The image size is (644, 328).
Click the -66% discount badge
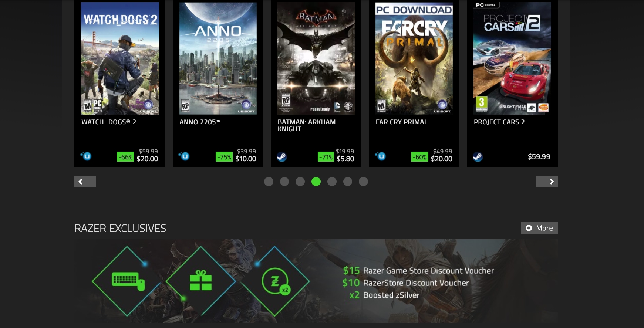(125, 157)
